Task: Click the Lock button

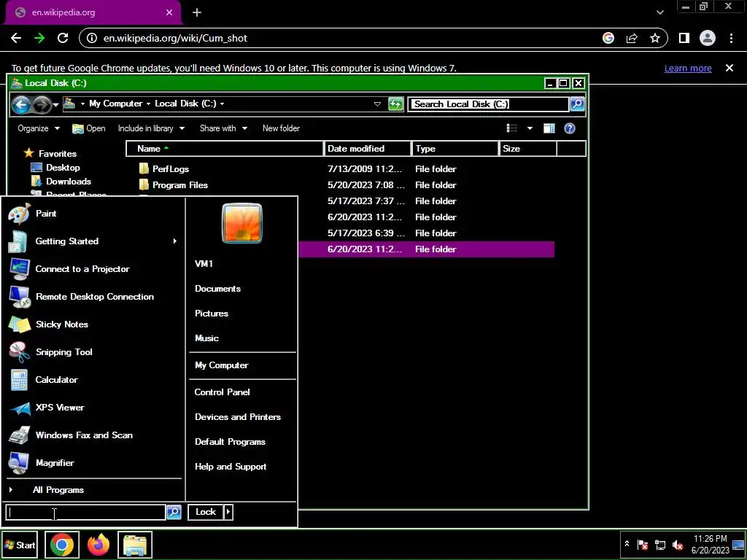Action: (x=206, y=512)
